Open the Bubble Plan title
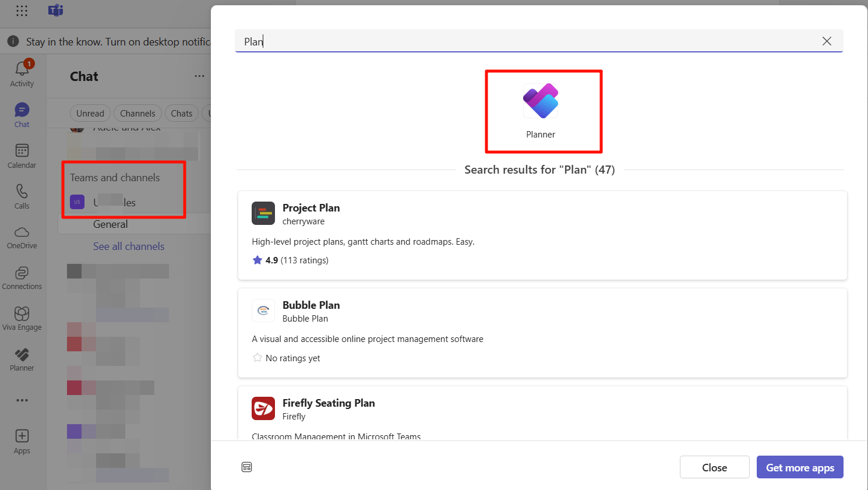This screenshot has width=868, height=490. coord(311,305)
